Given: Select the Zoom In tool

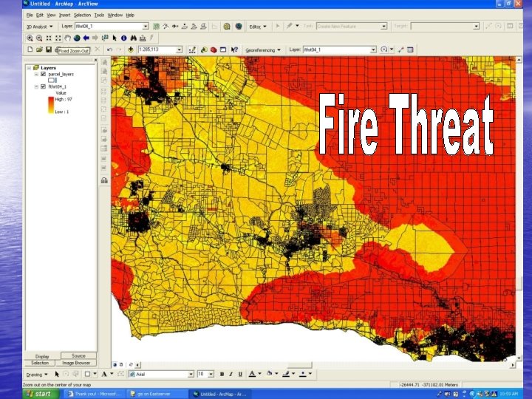Looking at the screenshot, I should [30, 38].
